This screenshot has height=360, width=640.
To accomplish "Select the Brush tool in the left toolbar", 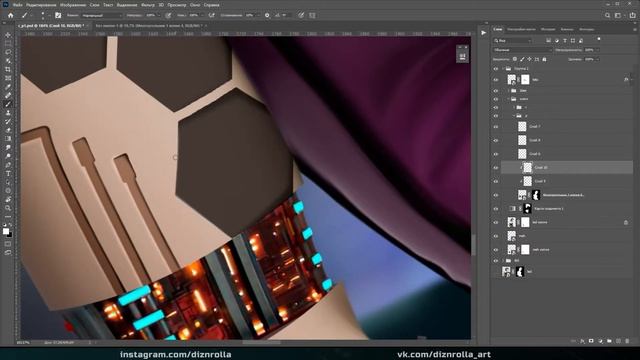I will [x=8, y=104].
